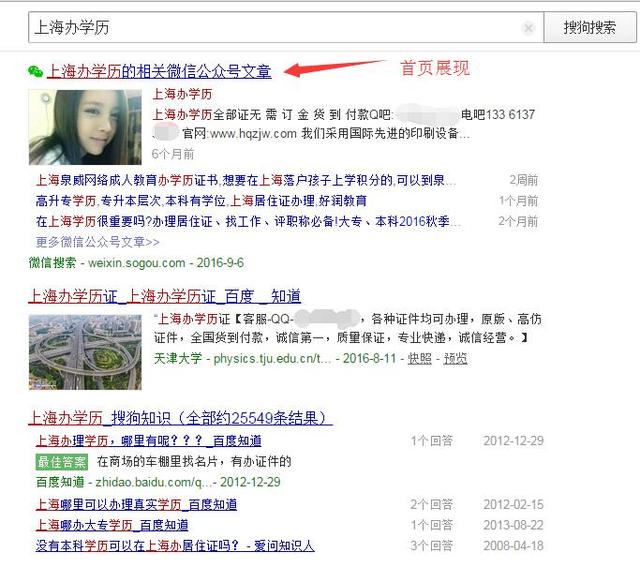Focus the search field containing 上海办学历
Viewport: 640px width, 567px height.
tap(270, 28)
